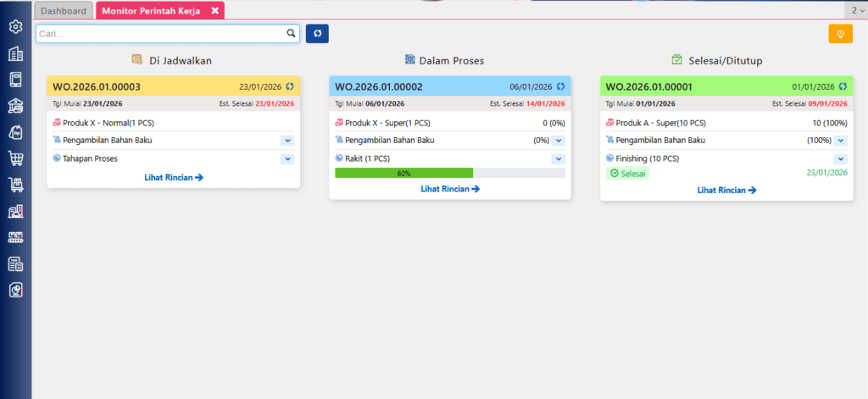
Task: Click the office building sidebar icon
Action: pyautogui.click(x=15, y=54)
